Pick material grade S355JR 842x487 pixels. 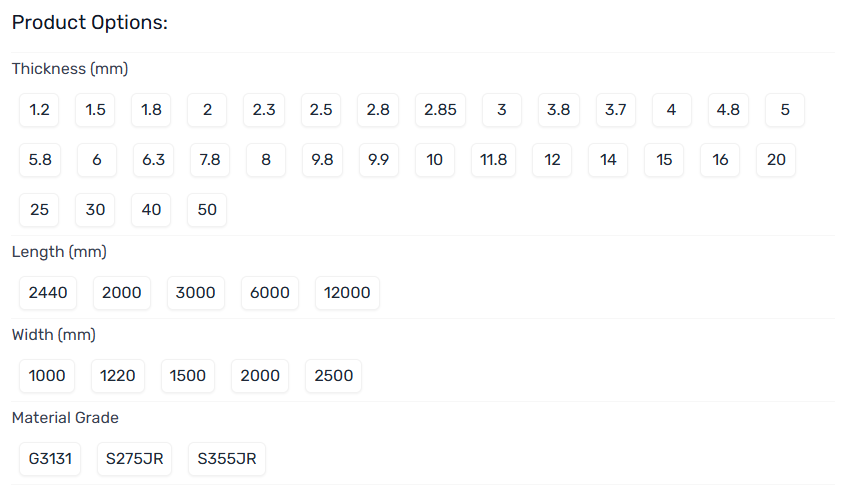pos(227,460)
